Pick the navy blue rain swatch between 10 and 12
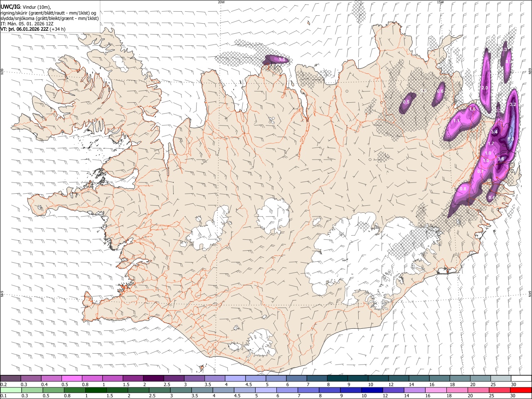 click(372, 390)
